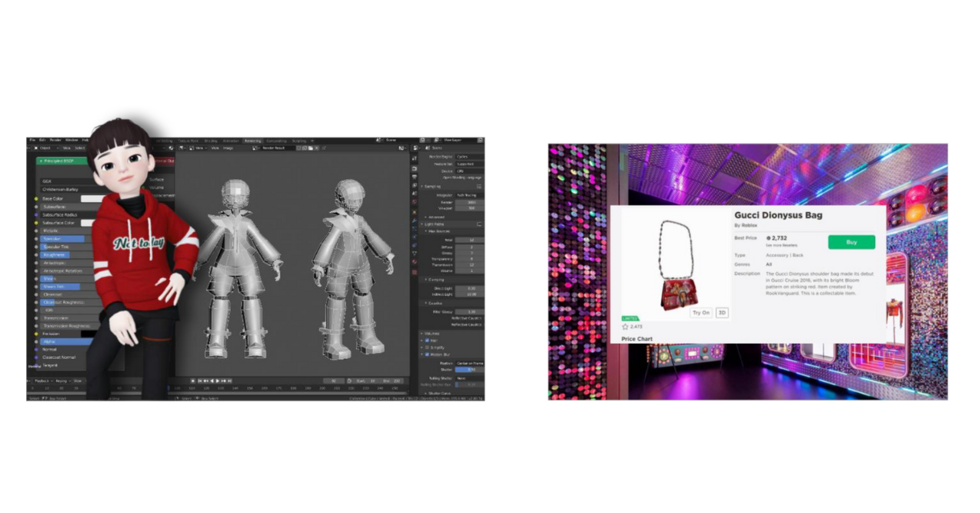
Task: Open the Render Engine Cycles dropdown
Action: 469,156
